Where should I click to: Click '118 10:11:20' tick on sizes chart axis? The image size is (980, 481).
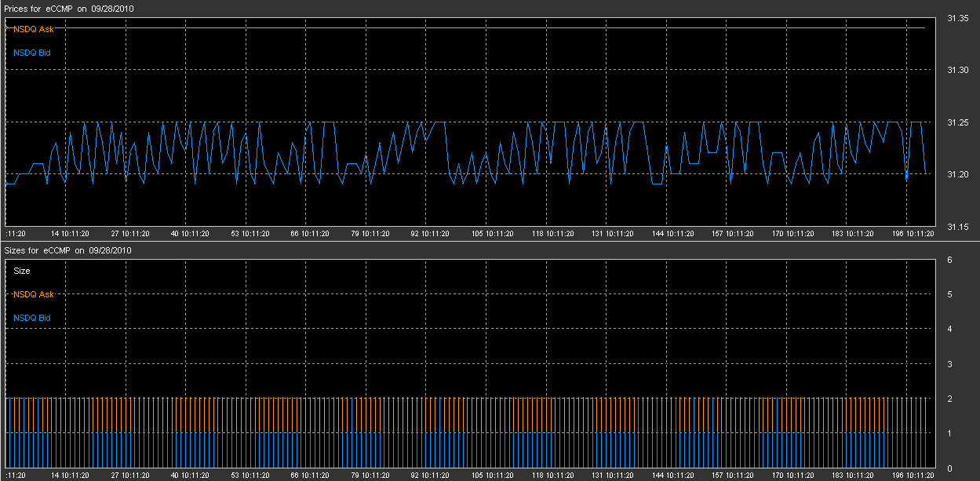click(x=552, y=476)
